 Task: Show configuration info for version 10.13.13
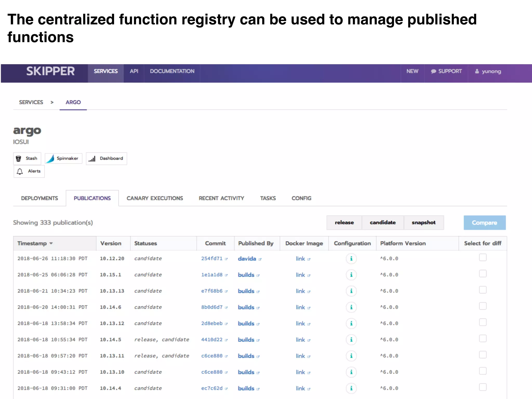tap(351, 291)
